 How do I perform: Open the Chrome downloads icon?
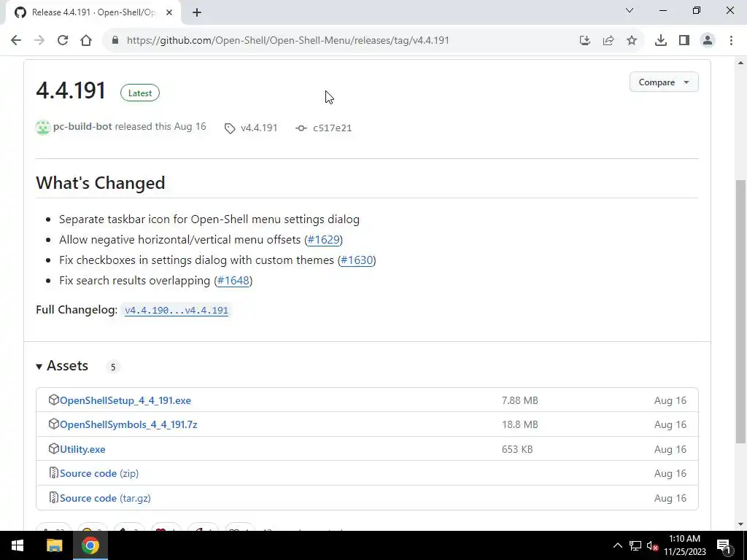click(x=661, y=41)
